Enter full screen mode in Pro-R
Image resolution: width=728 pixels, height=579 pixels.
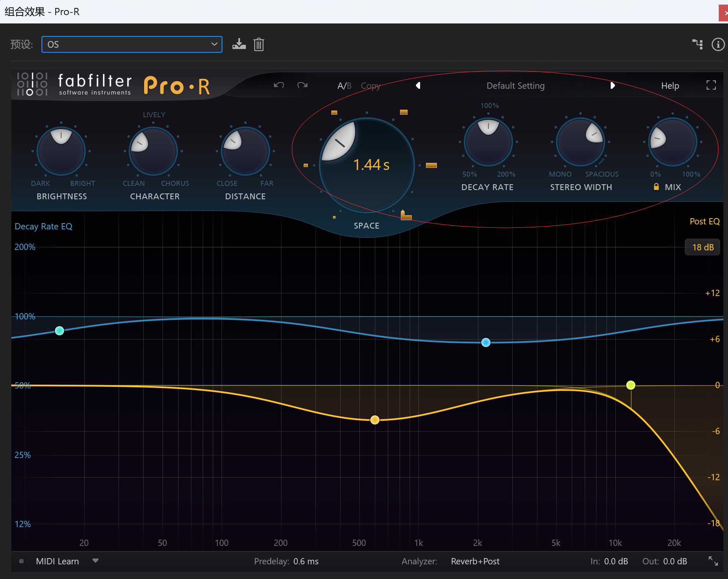(711, 85)
